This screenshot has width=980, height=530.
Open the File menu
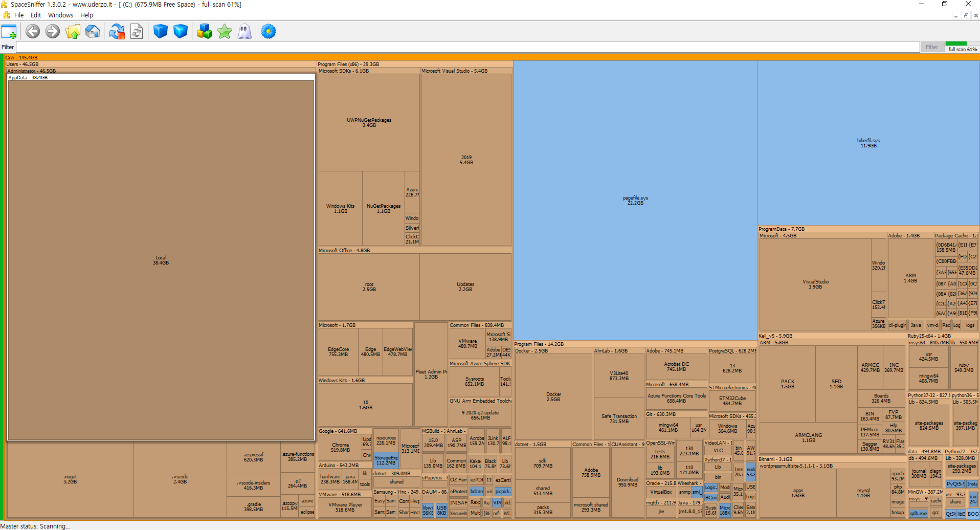[x=19, y=15]
